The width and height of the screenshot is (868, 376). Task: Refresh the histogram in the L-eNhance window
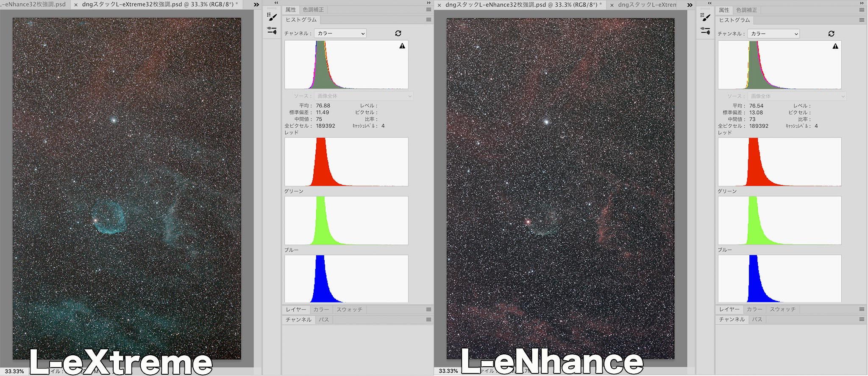click(831, 34)
